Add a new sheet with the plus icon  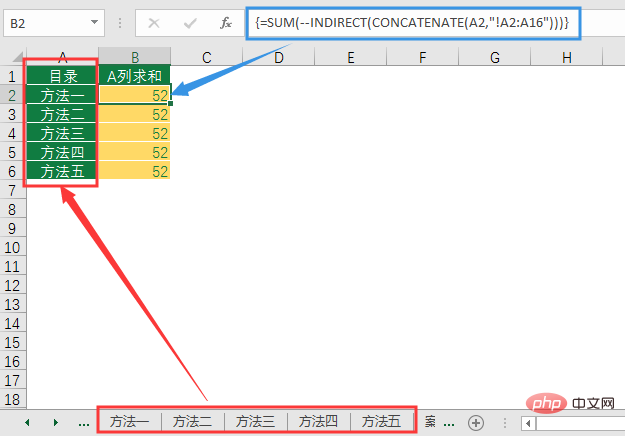tap(476, 422)
